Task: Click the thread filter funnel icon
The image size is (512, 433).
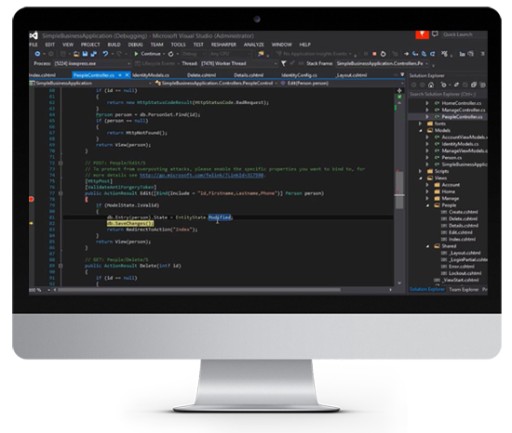Action: [x=283, y=63]
